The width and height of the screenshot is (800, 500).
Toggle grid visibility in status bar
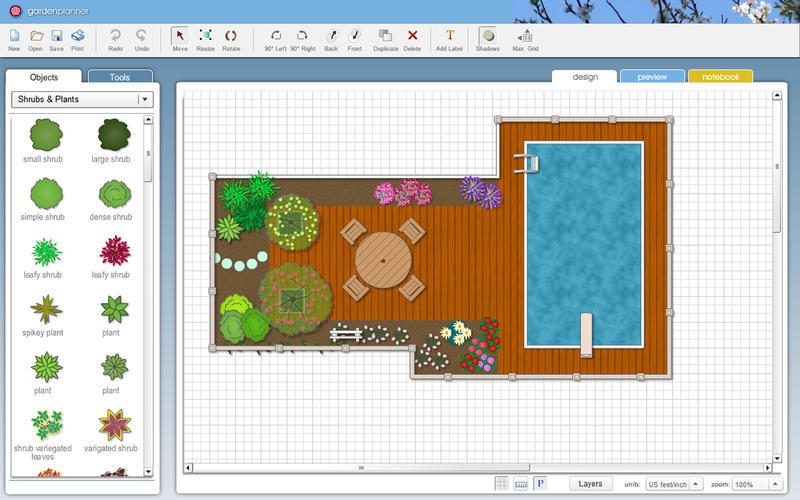(502, 484)
